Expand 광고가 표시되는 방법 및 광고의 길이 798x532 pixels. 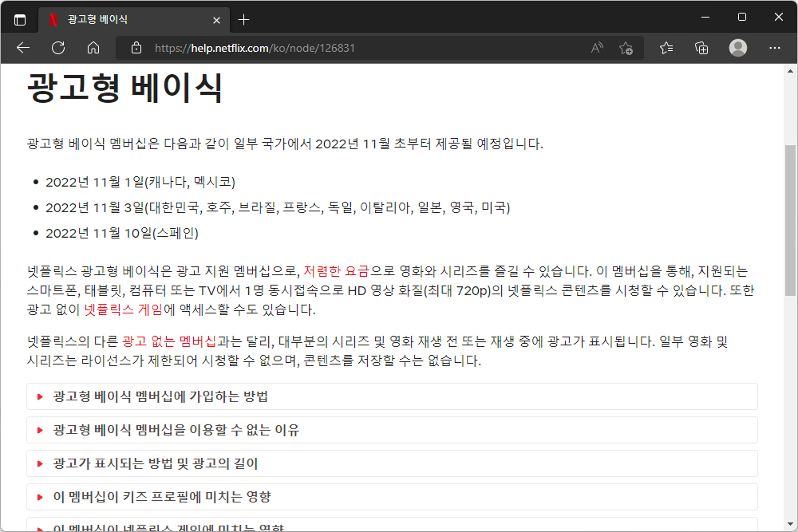click(x=392, y=463)
